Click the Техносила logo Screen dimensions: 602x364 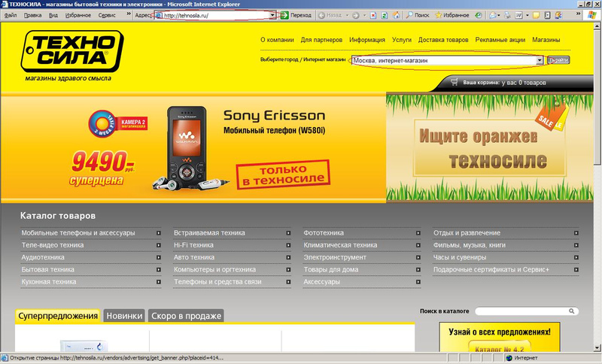pos(72,52)
